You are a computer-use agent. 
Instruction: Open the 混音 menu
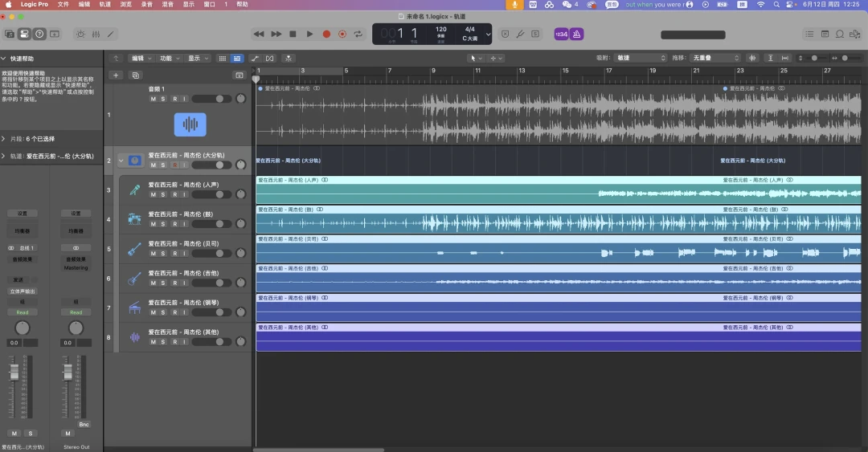[168, 5]
